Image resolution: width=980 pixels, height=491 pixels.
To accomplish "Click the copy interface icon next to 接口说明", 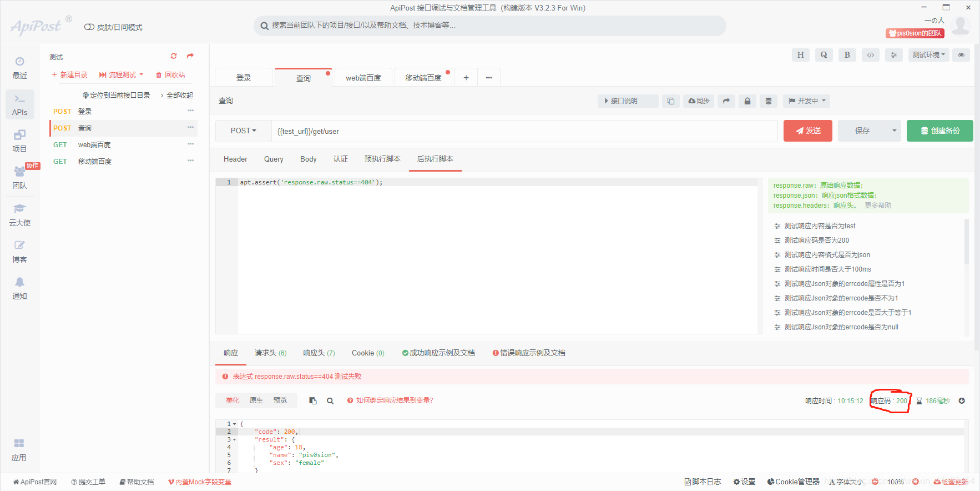I will [670, 101].
